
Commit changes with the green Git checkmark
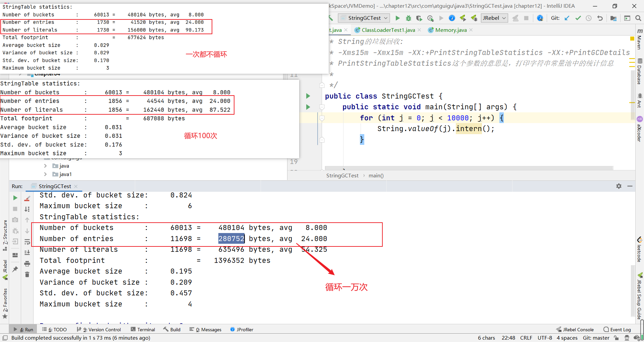click(x=578, y=18)
